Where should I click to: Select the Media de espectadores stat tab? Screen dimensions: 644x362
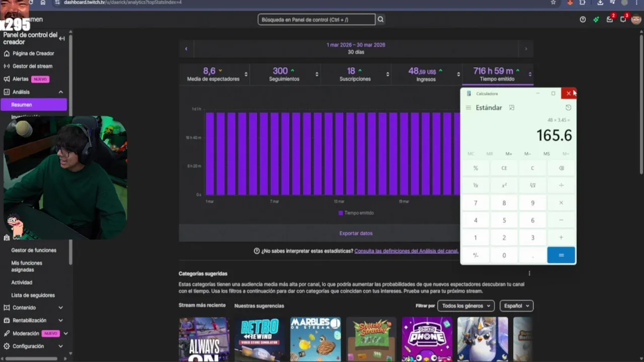pyautogui.click(x=213, y=74)
